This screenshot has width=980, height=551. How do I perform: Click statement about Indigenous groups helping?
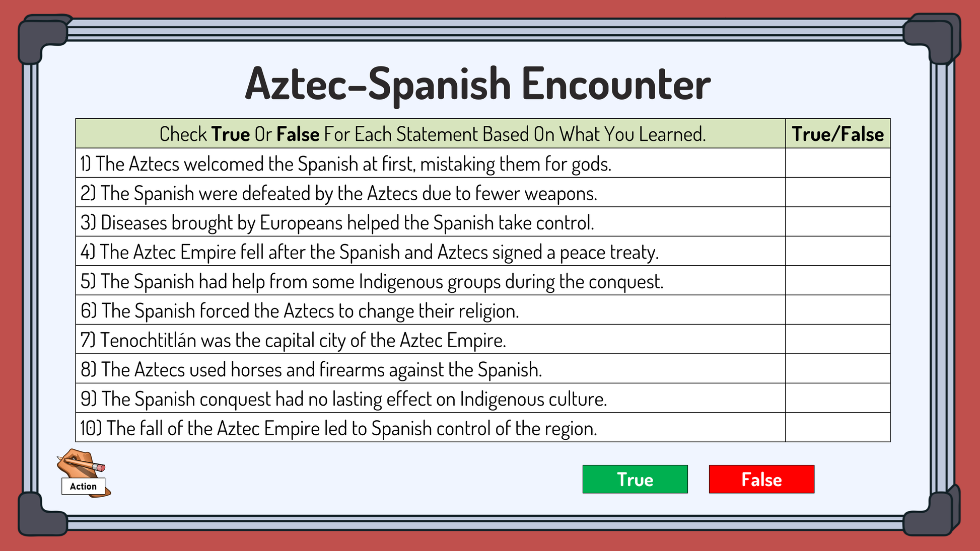372,282
